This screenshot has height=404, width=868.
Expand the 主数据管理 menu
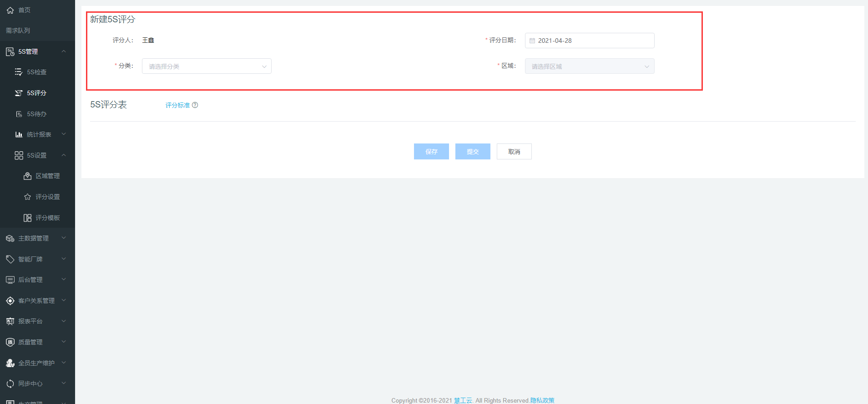point(64,238)
